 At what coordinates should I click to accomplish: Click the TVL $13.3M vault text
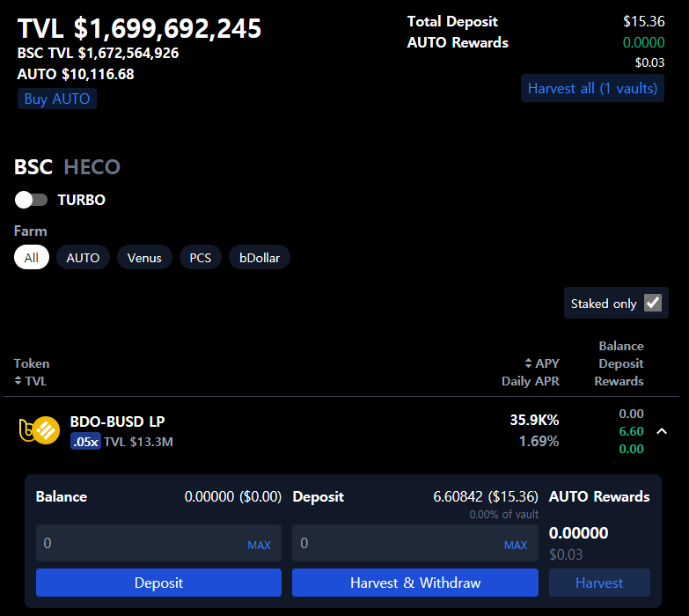(x=138, y=442)
